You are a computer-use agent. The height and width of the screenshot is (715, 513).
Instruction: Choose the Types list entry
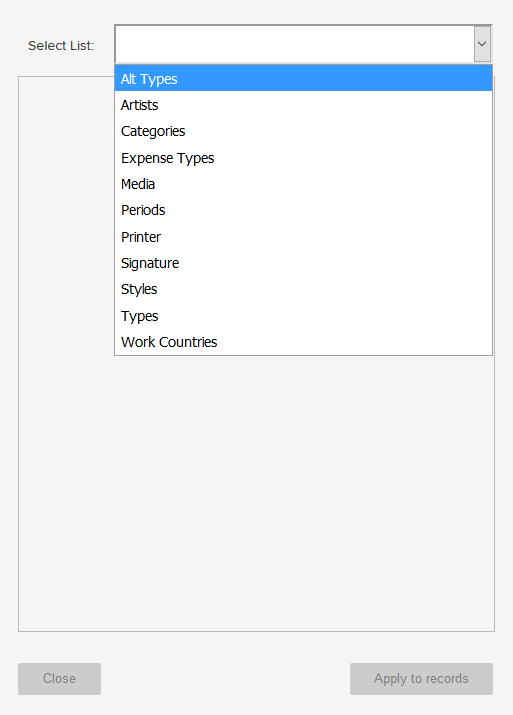click(303, 316)
